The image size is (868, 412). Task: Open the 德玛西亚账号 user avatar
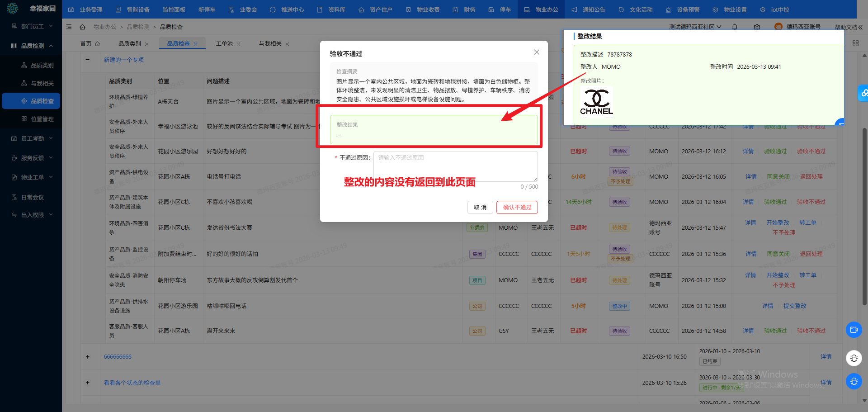pyautogui.click(x=778, y=27)
